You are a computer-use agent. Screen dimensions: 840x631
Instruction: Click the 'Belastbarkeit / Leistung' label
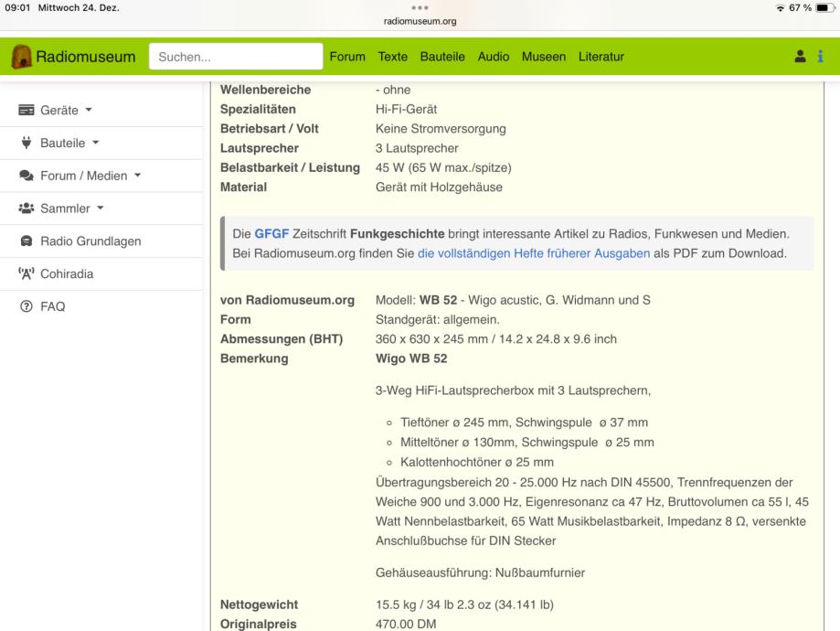291,167
